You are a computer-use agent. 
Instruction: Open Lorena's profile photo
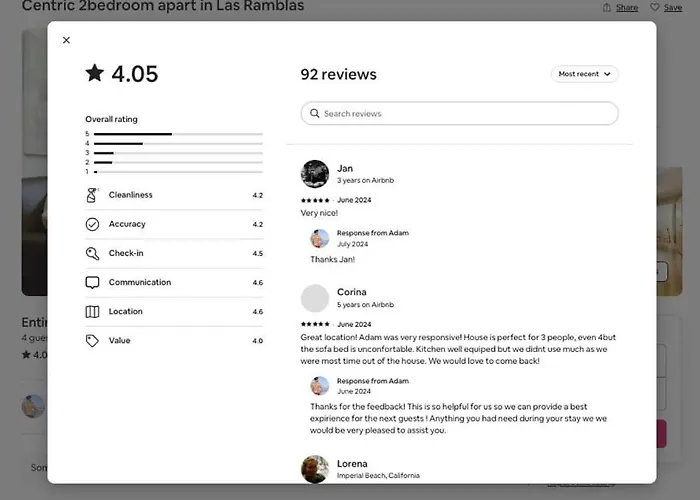coord(315,469)
